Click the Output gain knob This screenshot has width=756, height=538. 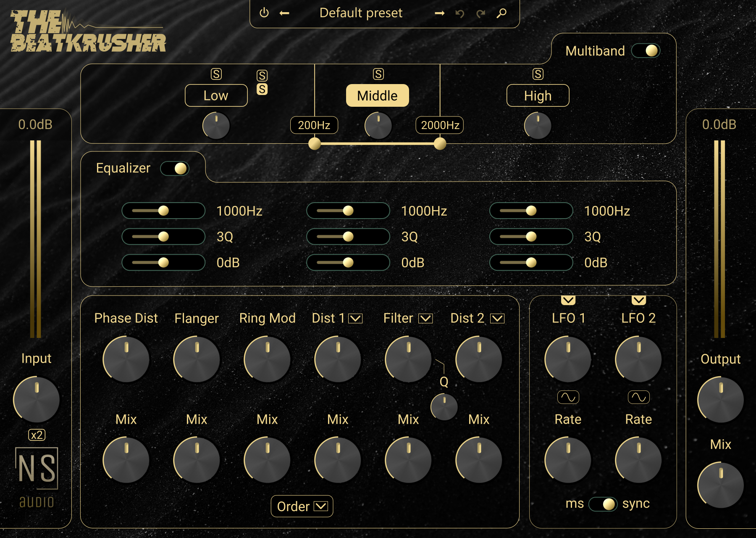(x=721, y=400)
